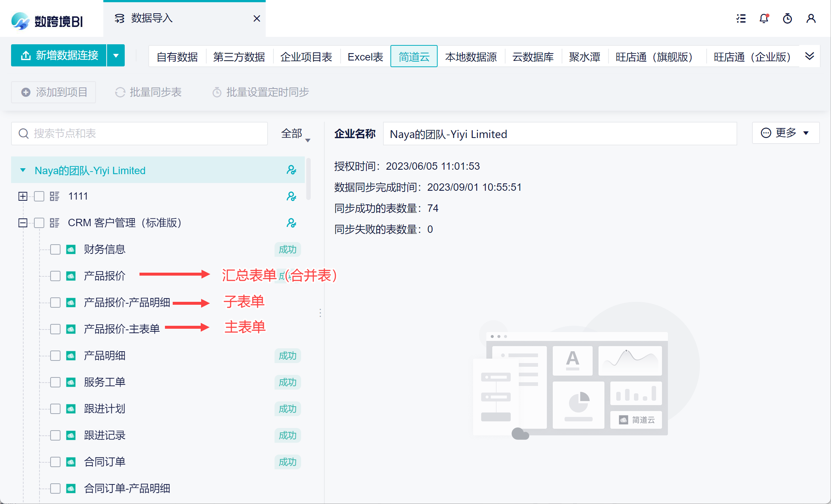Tick the checkbox for 服务工单
The width and height of the screenshot is (831, 504).
pos(55,382)
